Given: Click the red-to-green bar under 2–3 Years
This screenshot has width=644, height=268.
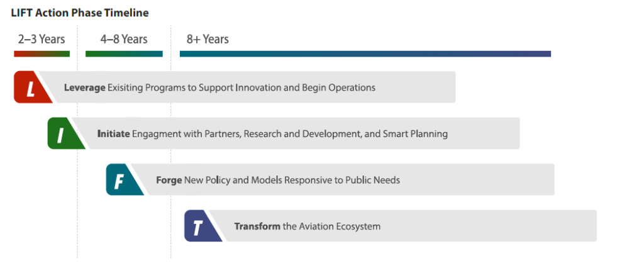Looking at the screenshot, I should click(x=42, y=54).
